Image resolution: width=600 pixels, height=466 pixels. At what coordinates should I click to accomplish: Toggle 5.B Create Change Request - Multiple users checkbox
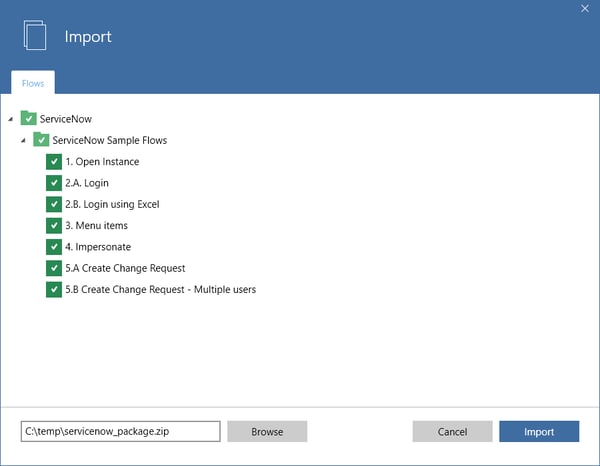(53, 290)
